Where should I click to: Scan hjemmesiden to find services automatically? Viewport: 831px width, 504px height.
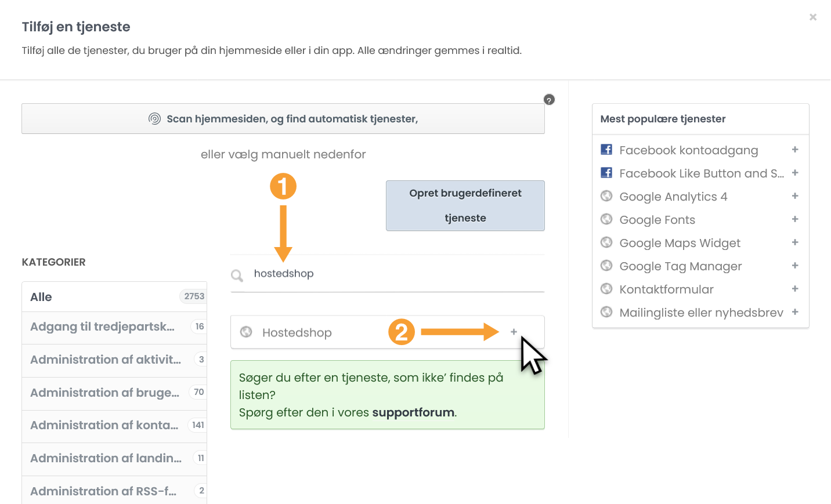pos(283,119)
